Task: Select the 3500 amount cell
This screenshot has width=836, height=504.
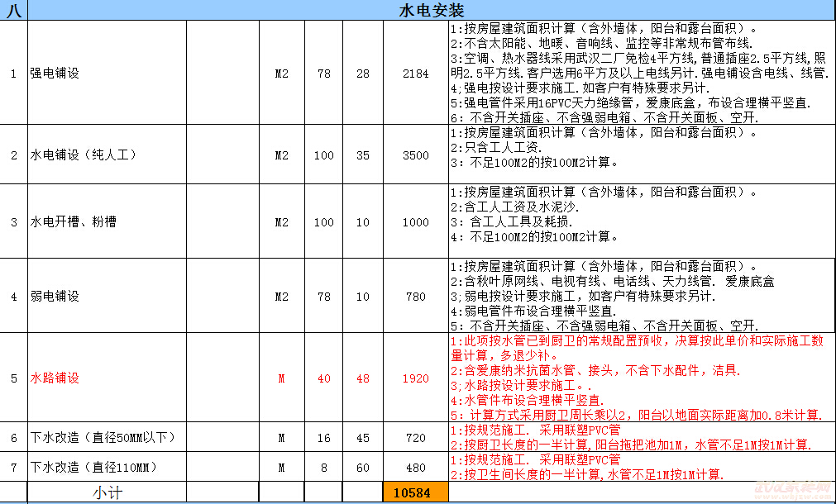Action: pyautogui.click(x=414, y=155)
